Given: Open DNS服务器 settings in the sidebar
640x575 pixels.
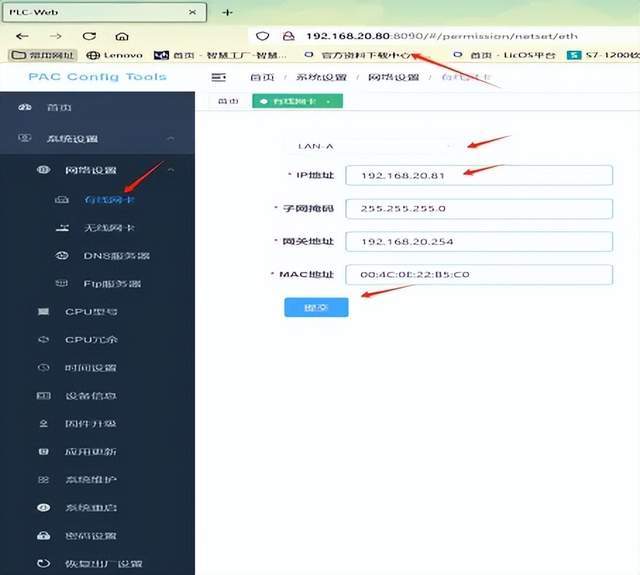Looking at the screenshot, I should coord(117,256).
